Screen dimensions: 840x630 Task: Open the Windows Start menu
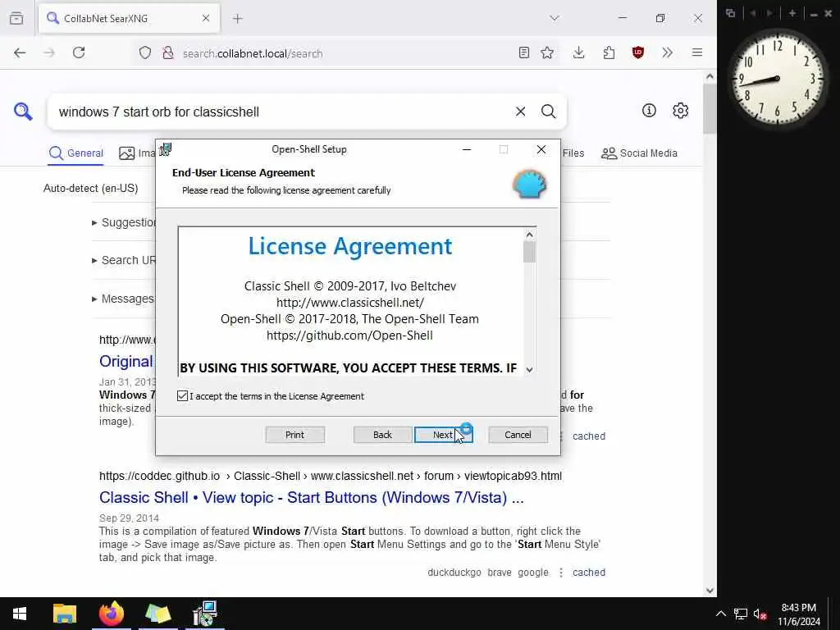[20, 614]
